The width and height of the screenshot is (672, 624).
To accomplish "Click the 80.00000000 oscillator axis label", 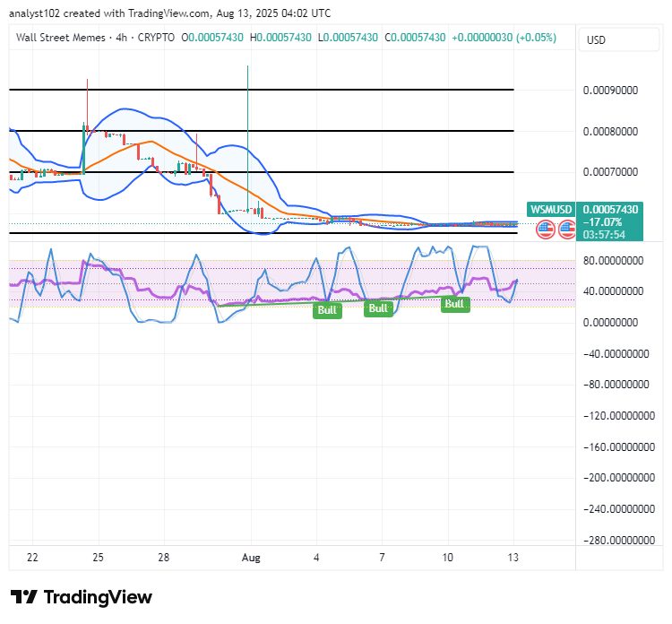I will click(613, 260).
